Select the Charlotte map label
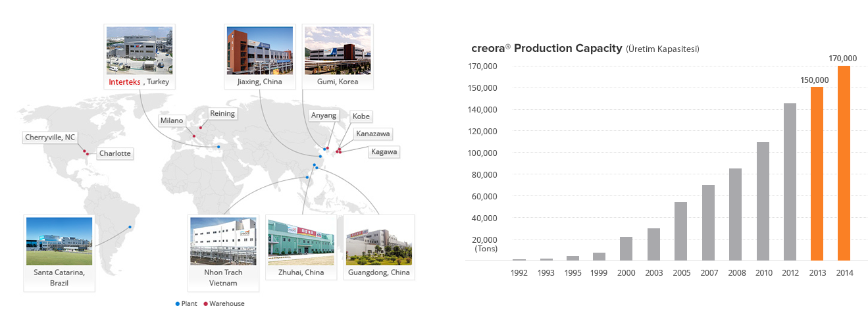This screenshot has height=329, width=868. pos(115,154)
